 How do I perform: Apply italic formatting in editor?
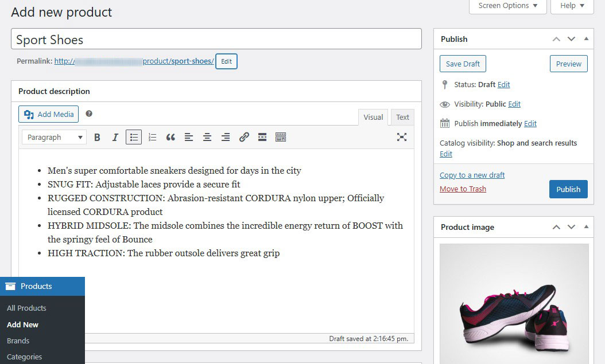[115, 137]
